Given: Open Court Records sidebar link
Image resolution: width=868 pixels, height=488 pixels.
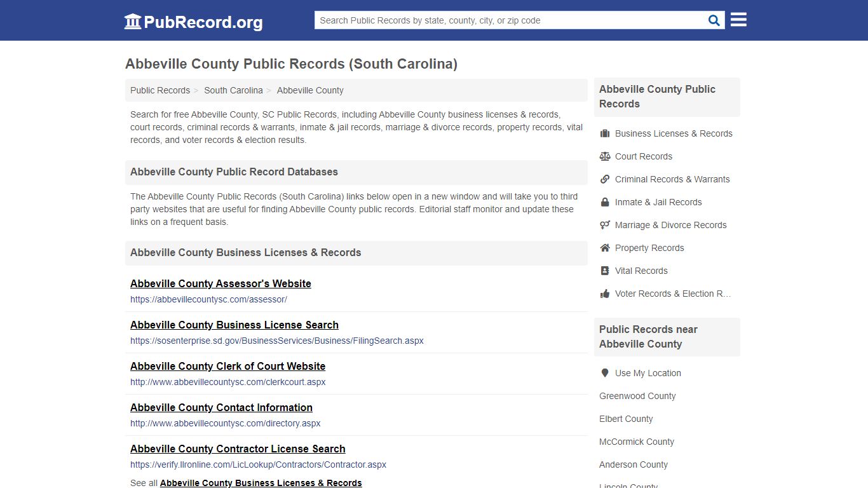Looking at the screenshot, I should [x=644, y=156].
